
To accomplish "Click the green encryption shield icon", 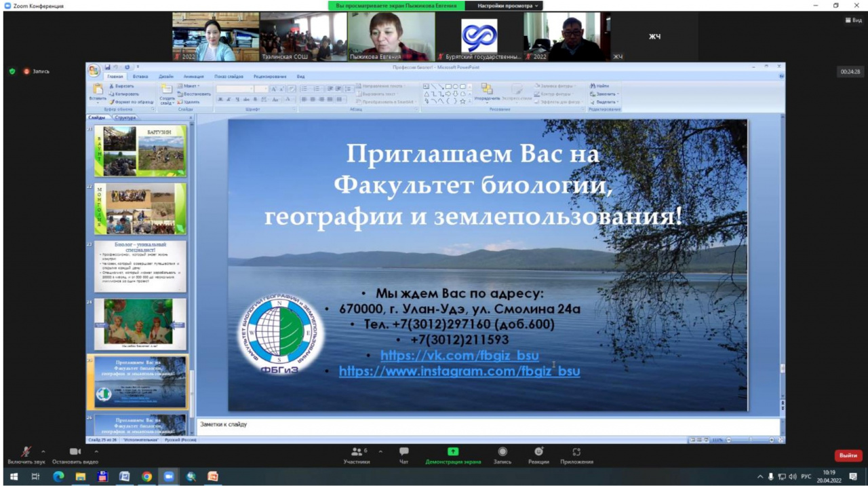I will click(12, 71).
